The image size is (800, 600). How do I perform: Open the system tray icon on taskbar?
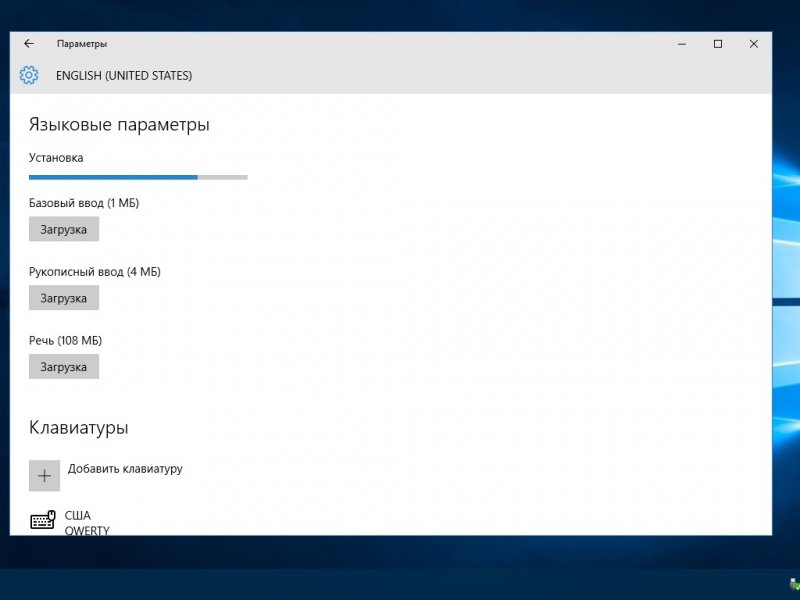pyautogui.click(x=794, y=584)
